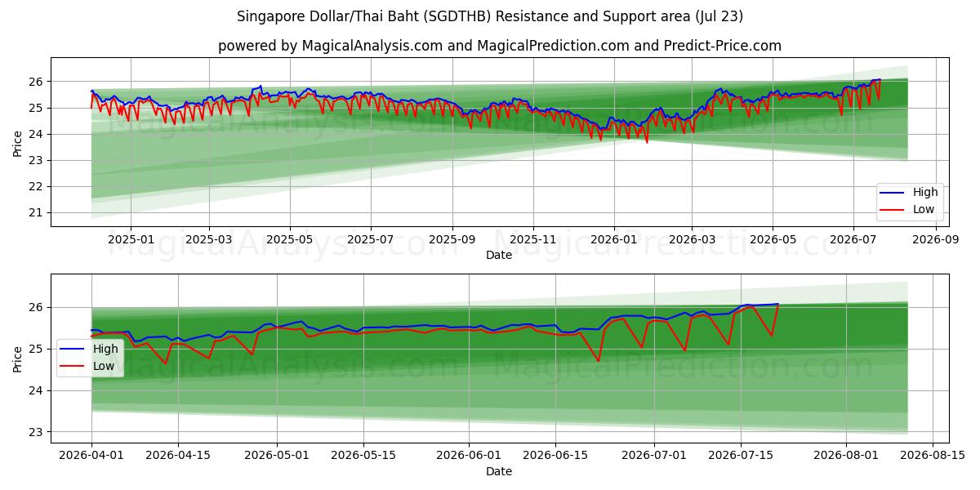Click the 2025-01 tick label on top chart

click(131, 240)
